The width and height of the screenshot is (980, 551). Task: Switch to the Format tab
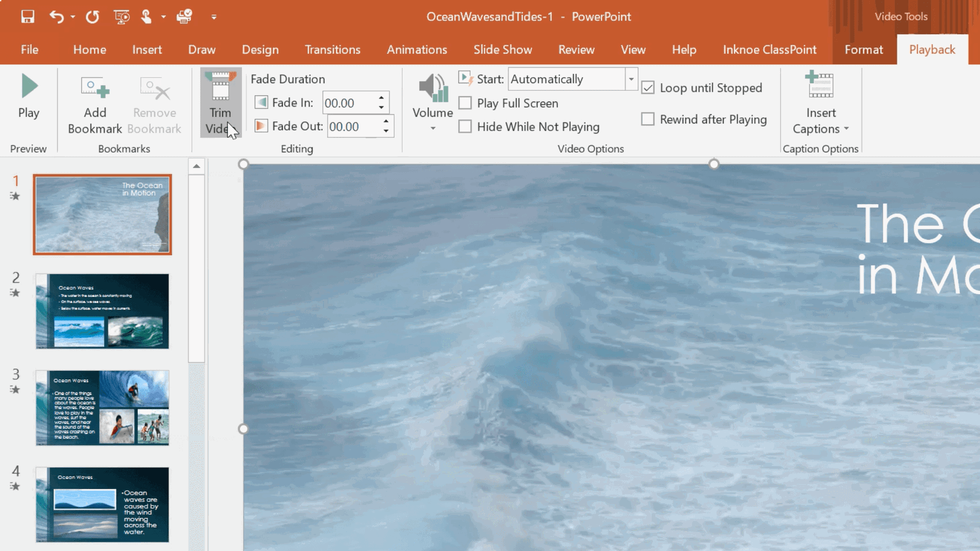(863, 50)
